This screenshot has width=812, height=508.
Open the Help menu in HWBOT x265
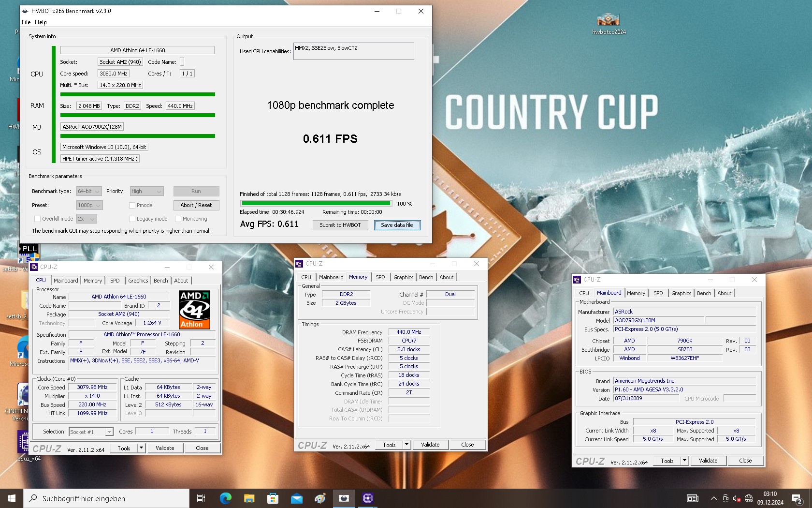(41, 22)
